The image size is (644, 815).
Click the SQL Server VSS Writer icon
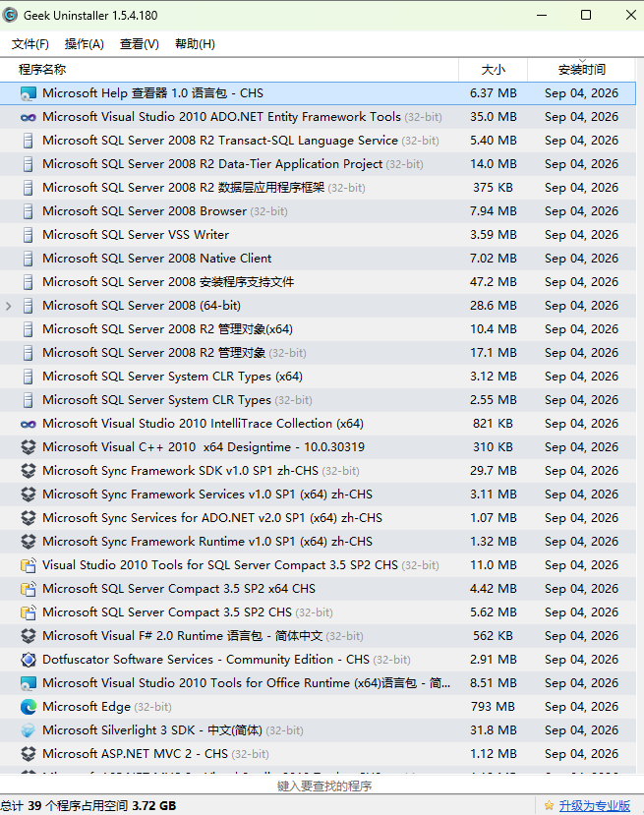pyautogui.click(x=29, y=235)
